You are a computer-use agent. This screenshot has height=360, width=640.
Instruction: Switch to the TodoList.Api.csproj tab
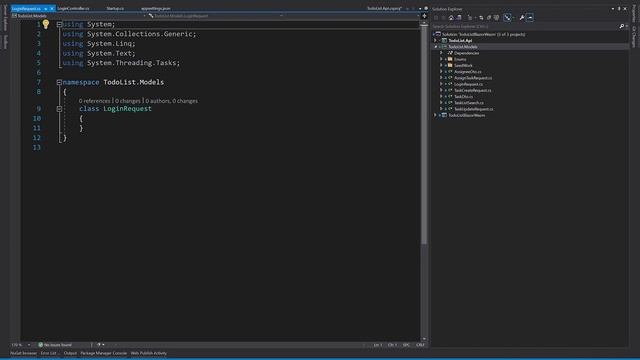(x=384, y=9)
